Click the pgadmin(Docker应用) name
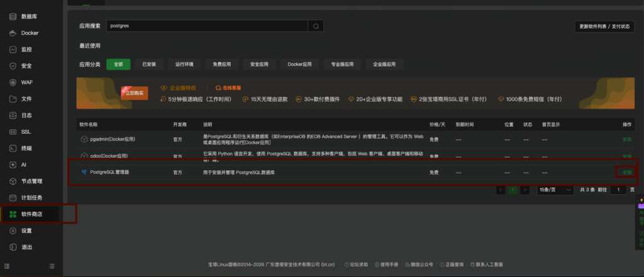 tap(113, 139)
